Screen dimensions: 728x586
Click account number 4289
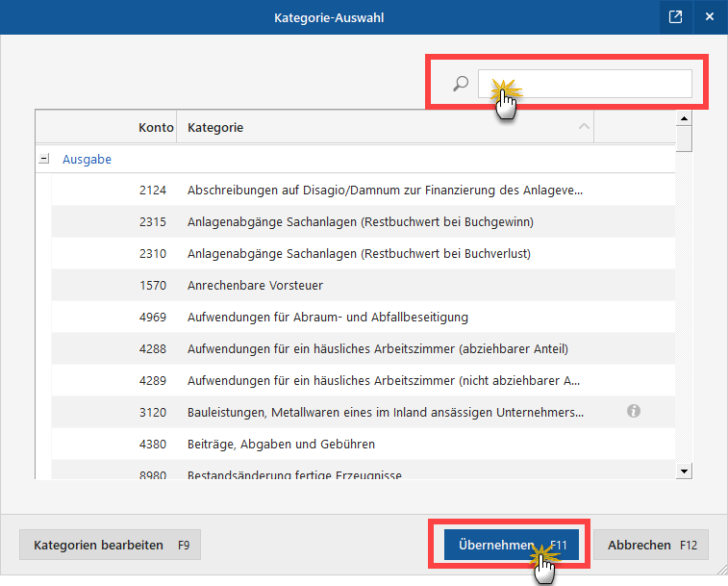click(153, 380)
